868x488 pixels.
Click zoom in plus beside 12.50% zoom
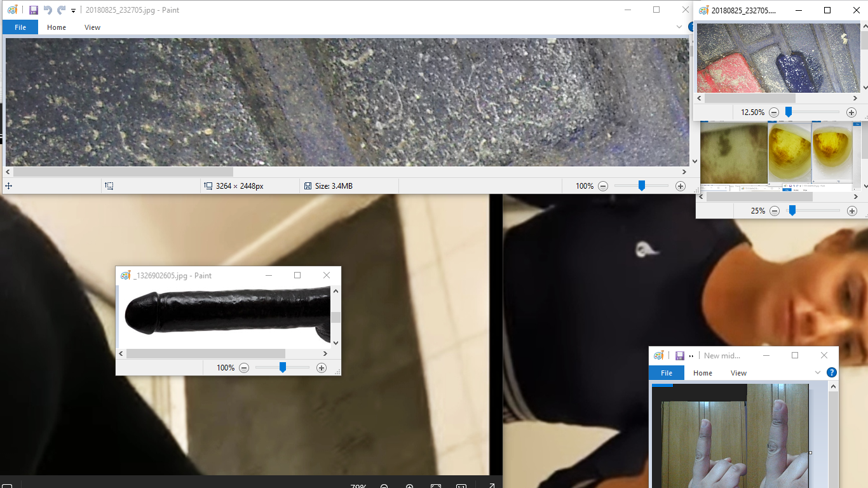point(851,112)
